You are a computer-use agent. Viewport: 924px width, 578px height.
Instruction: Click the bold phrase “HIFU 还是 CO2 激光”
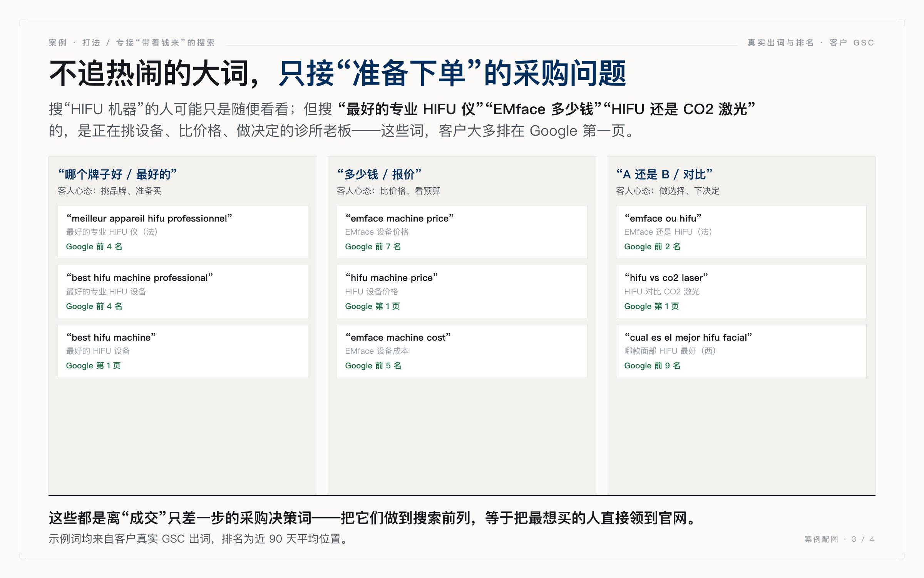680,109
